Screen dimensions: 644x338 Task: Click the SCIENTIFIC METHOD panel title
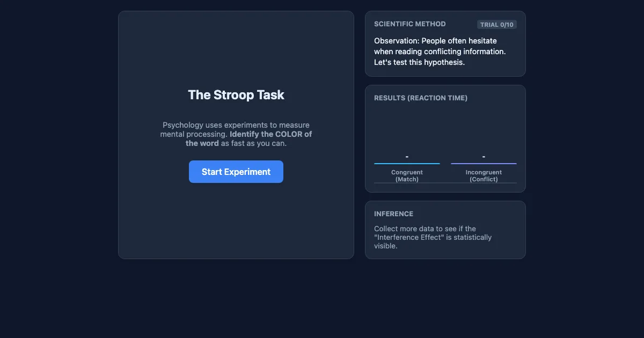(x=410, y=24)
